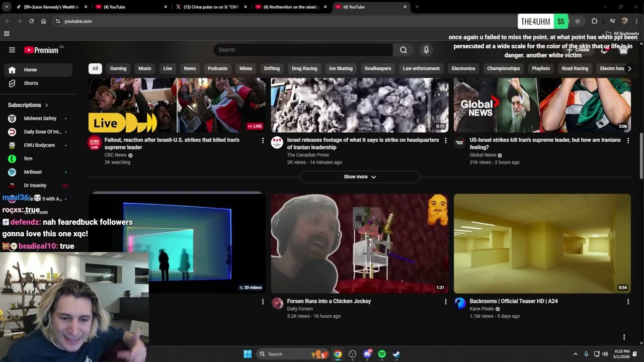Open the Backrooms Official Teaser thumbnail
Image resolution: width=644 pixels, height=362 pixels.
(x=542, y=243)
